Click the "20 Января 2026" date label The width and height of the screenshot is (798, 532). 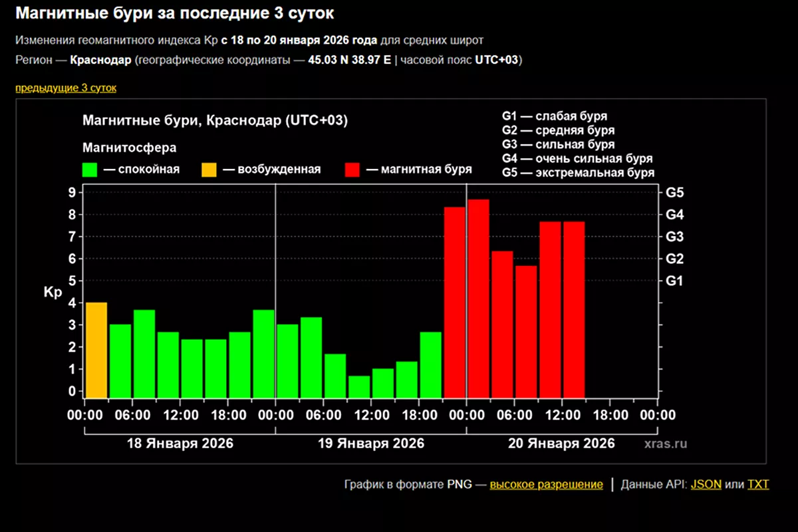pyautogui.click(x=562, y=444)
